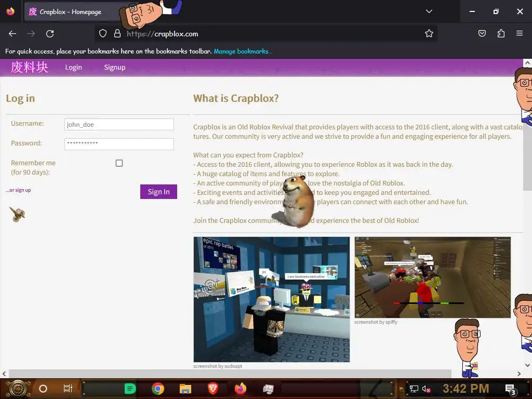Click the browser forward arrow

pyautogui.click(x=31, y=34)
